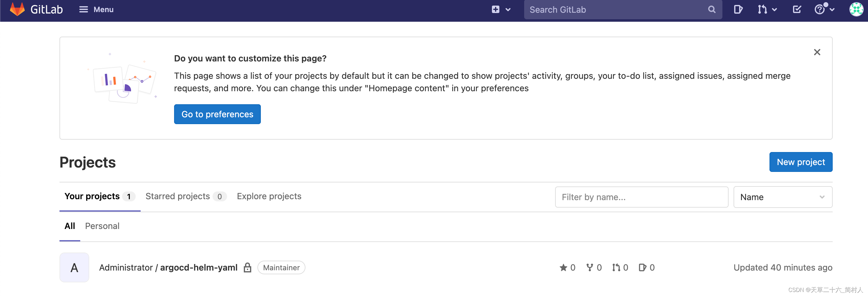The image size is (868, 296).
Task: Click the Filter by name field
Action: pos(642,197)
